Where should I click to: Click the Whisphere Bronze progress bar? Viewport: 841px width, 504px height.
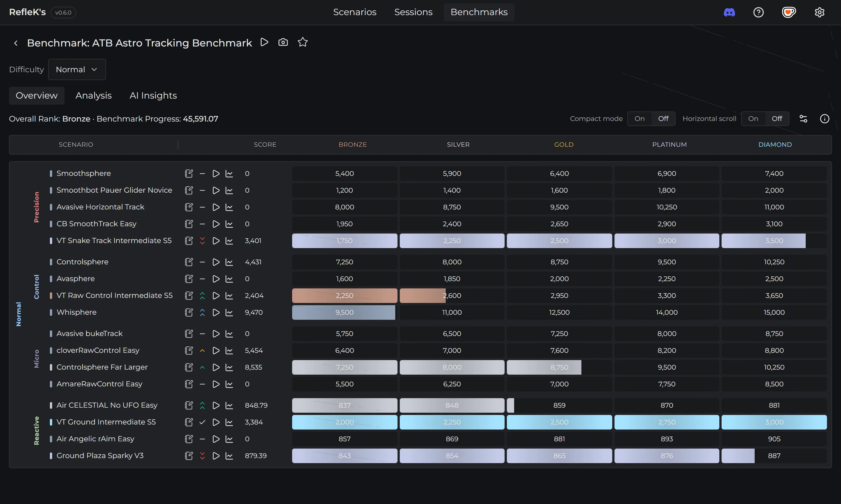(x=344, y=312)
